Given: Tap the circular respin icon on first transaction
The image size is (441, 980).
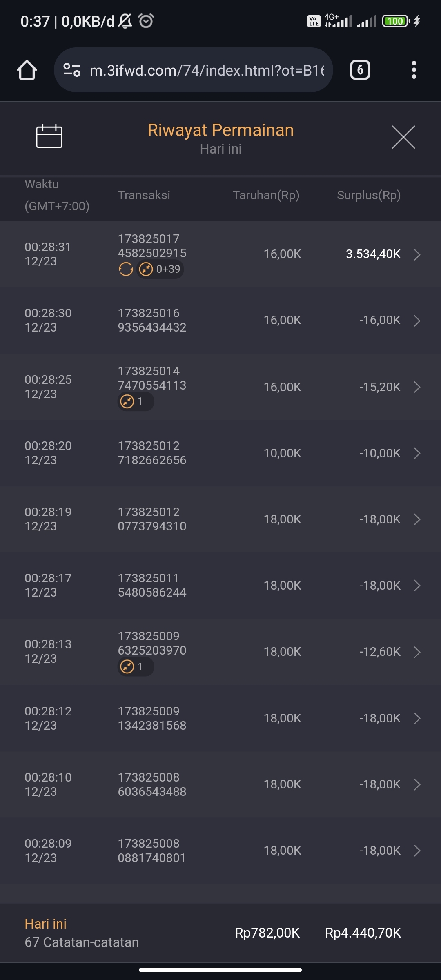Looking at the screenshot, I should (126, 269).
